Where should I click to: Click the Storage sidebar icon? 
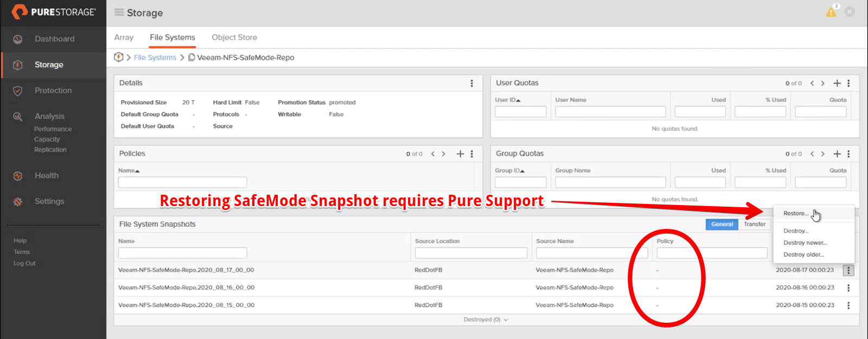tap(18, 65)
